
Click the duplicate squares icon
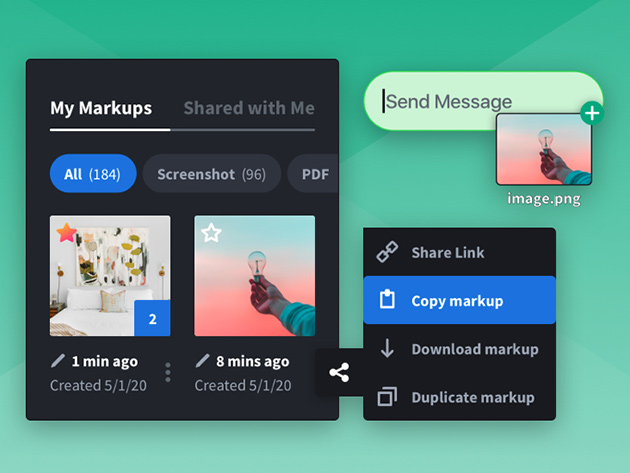[x=387, y=397]
